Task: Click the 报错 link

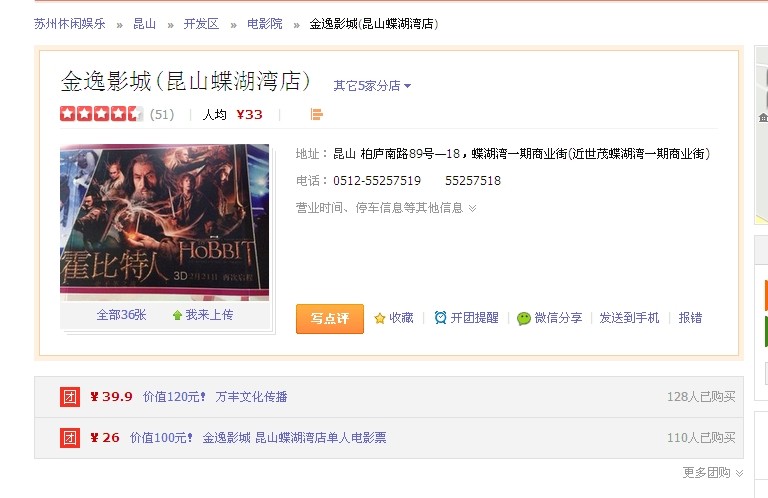Action: [690, 318]
